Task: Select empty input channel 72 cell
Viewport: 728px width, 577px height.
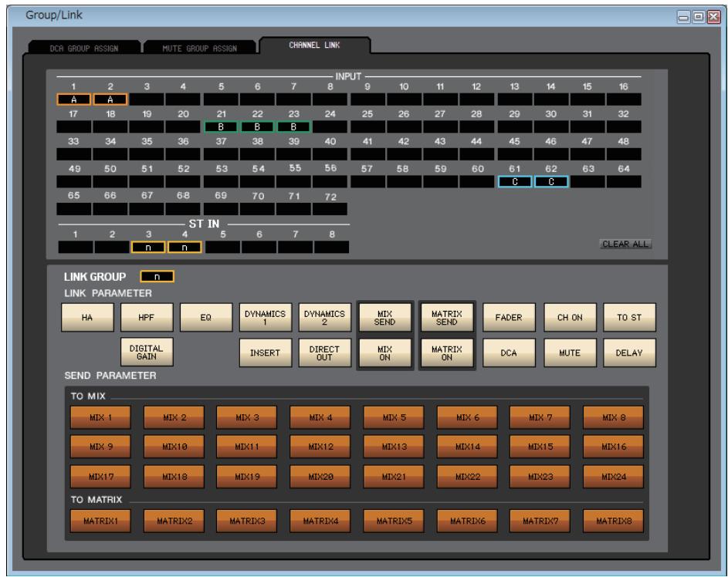Action: tap(330, 209)
